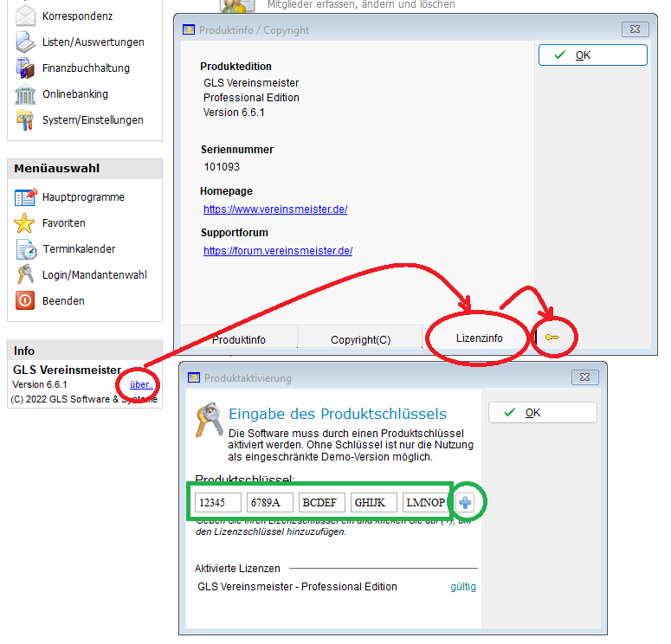Screen dimensions: 671x644
Task: Open Listen/Auswertungen menu entry
Action: tap(94, 42)
